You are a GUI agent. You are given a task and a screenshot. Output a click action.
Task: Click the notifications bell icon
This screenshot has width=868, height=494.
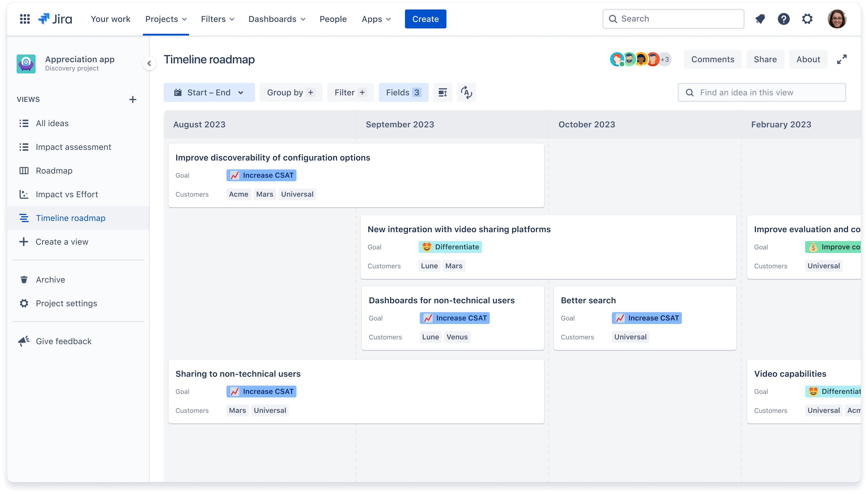(761, 18)
